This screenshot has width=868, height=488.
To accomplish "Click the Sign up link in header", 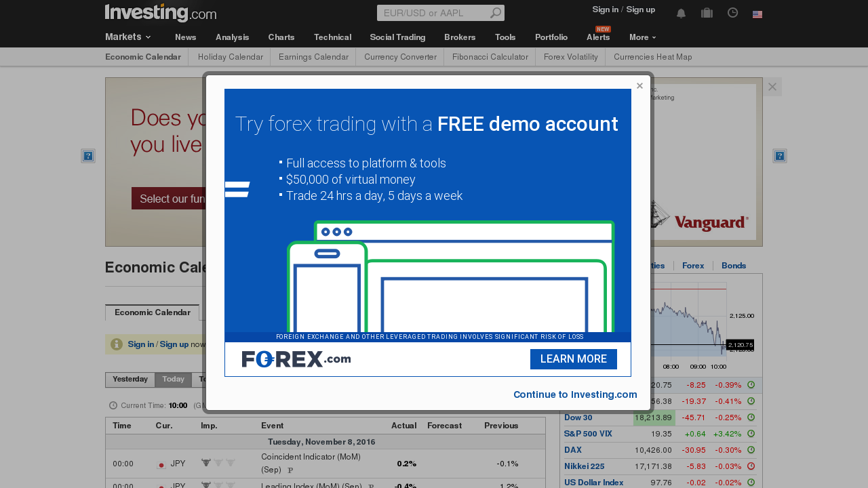I will click(x=640, y=9).
